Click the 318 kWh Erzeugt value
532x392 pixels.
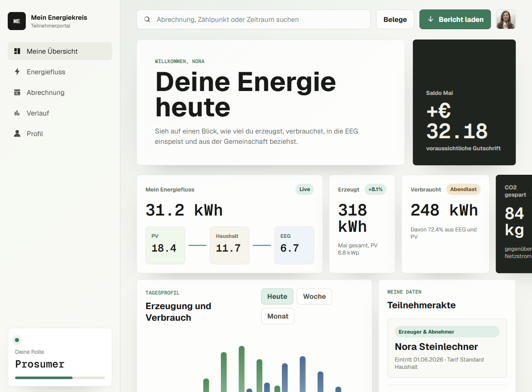[x=353, y=218]
